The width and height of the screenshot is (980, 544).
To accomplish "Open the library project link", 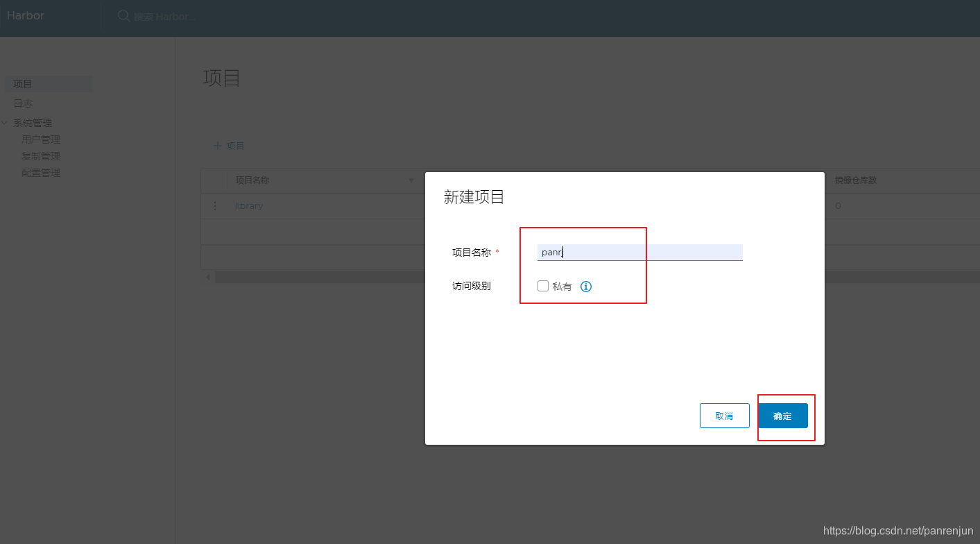I will pyautogui.click(x=249, y=206).
